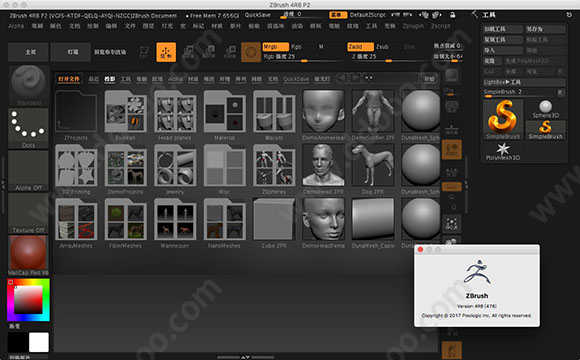This screenshot has height=360, width=580.
Task: Switch to the QuickSave LightBox tab
Action: (296, 79)
